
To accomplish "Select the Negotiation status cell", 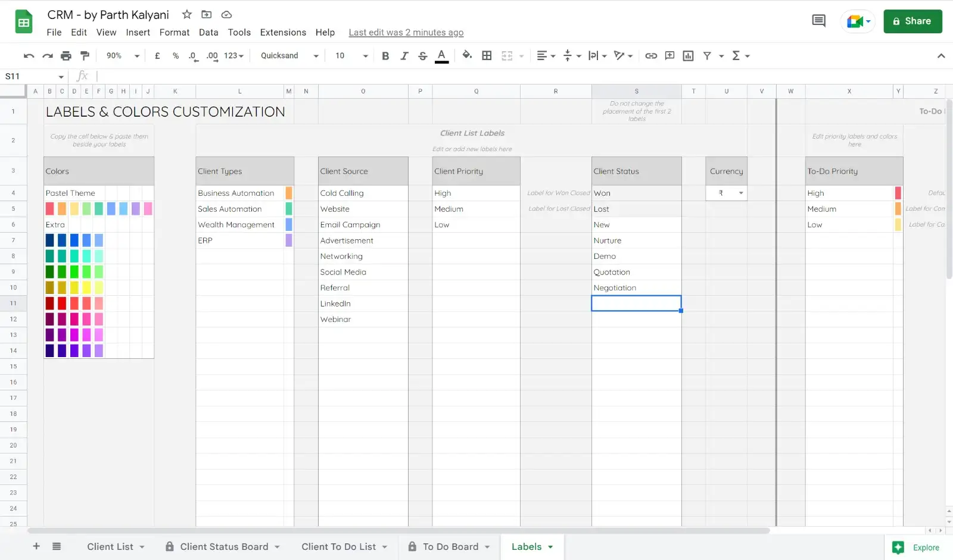I will tap(637, 287).
